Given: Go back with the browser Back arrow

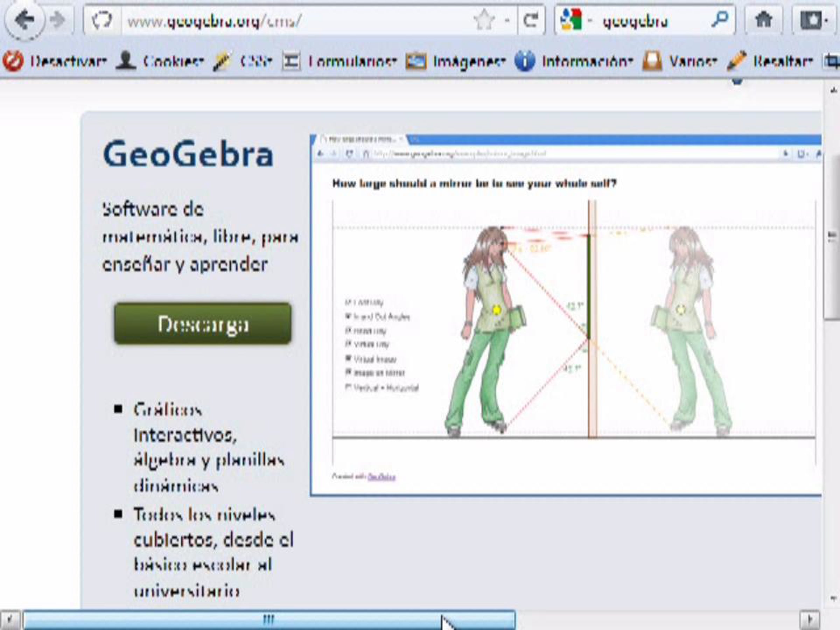Looking at the screenshot, I should pos(25,20).
